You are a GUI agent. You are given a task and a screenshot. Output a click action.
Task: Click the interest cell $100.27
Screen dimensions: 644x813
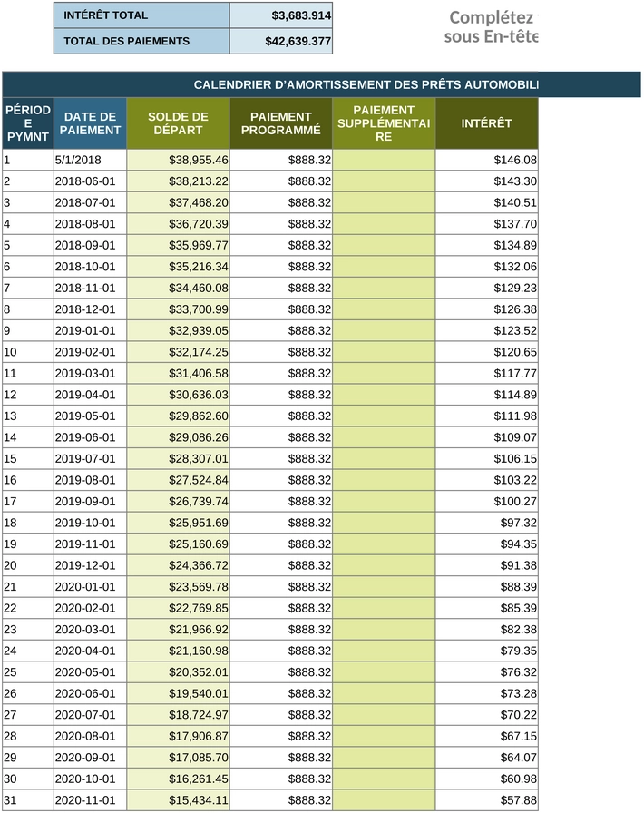[486, 502]
